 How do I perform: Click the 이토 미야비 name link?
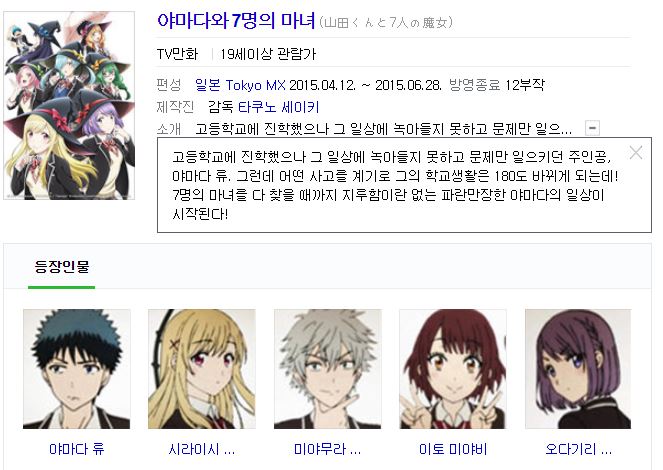453,449
